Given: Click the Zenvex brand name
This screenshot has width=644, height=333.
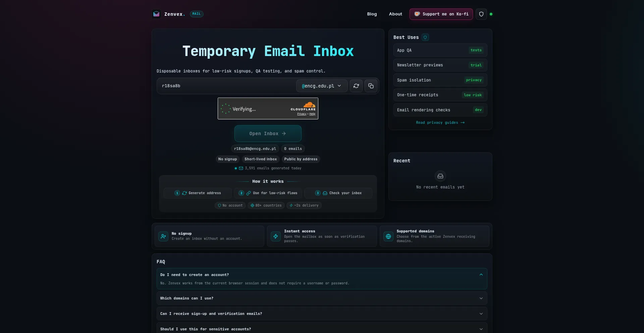Looking at the screenshot, I should pos(174,14).
